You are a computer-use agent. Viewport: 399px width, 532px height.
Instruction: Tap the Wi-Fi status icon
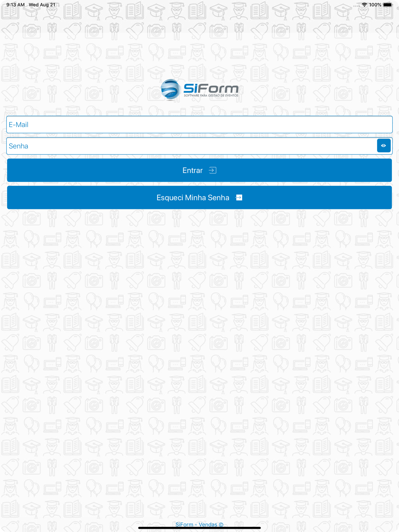tap(364, 5)
